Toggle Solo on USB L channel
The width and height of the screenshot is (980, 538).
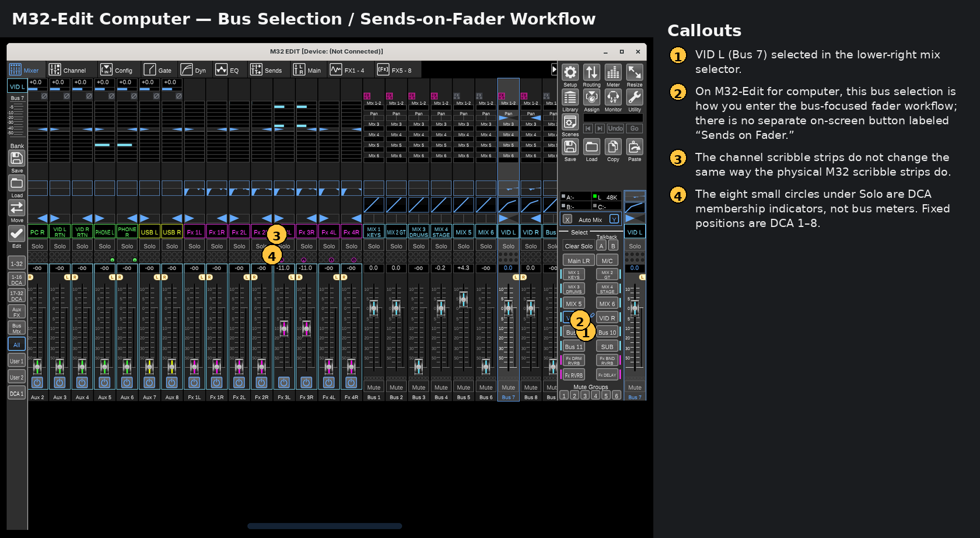(149, 246)
